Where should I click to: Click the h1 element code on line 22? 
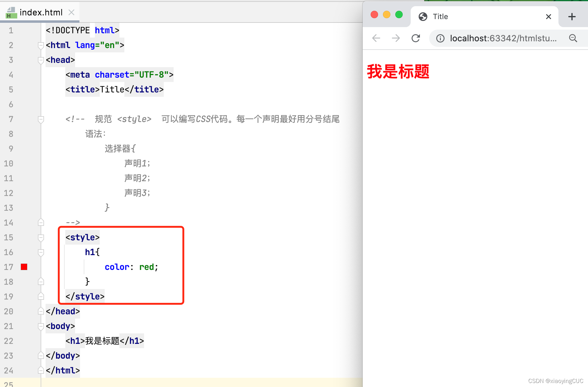(105, 341)
